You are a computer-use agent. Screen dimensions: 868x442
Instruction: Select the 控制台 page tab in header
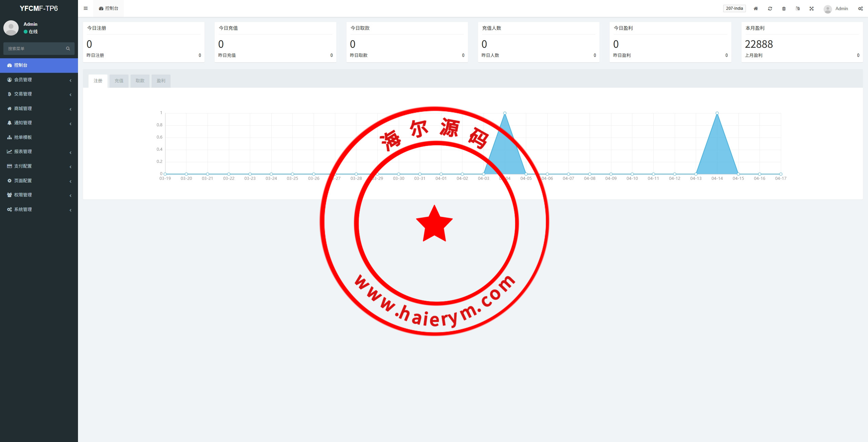(x=108, y=8)
